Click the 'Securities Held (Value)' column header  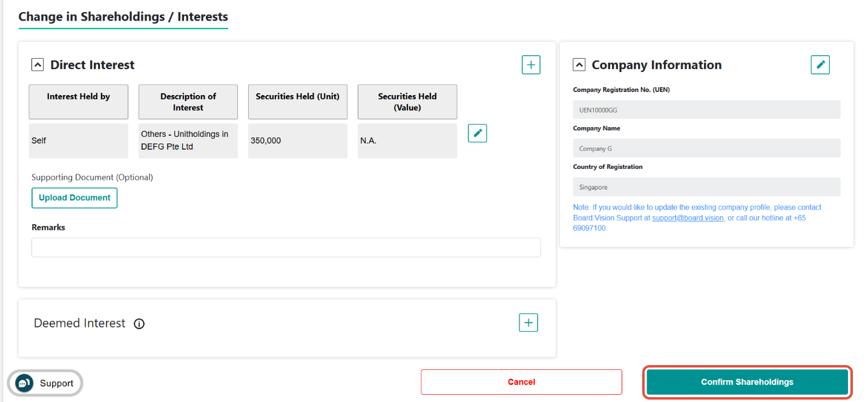[407, 102]
